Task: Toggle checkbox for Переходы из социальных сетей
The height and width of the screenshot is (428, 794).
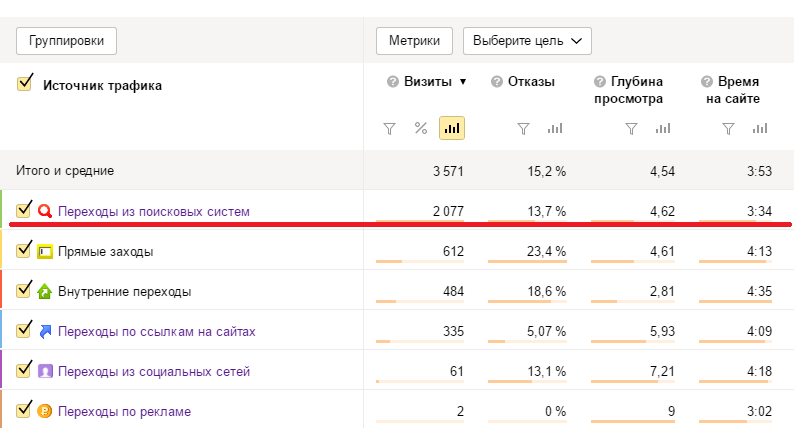Action: [x=23, y=370]
